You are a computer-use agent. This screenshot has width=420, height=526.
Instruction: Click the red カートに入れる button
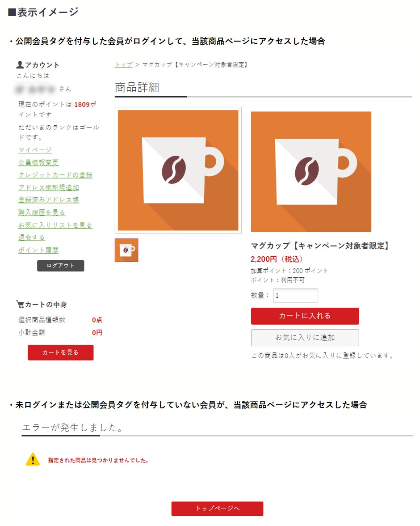coord(305,316)
